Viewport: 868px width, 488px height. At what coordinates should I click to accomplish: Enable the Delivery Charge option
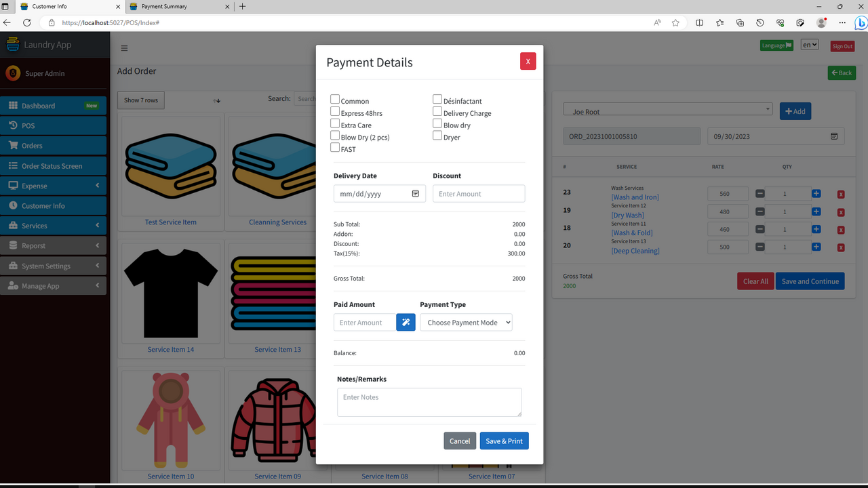pos(437,113)
